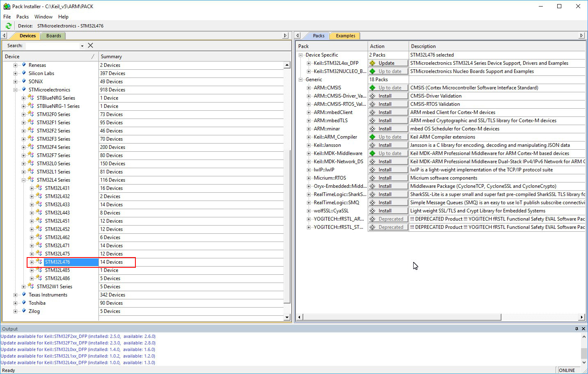588x374 pixels.
Task: Clear the search with the X icon
Action: (91, 46)
